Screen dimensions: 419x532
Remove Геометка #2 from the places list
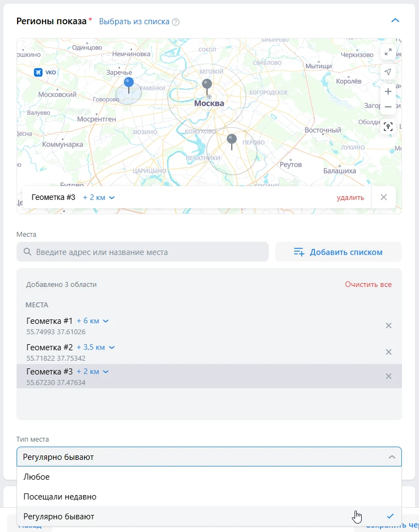click(x=389, y=352)
